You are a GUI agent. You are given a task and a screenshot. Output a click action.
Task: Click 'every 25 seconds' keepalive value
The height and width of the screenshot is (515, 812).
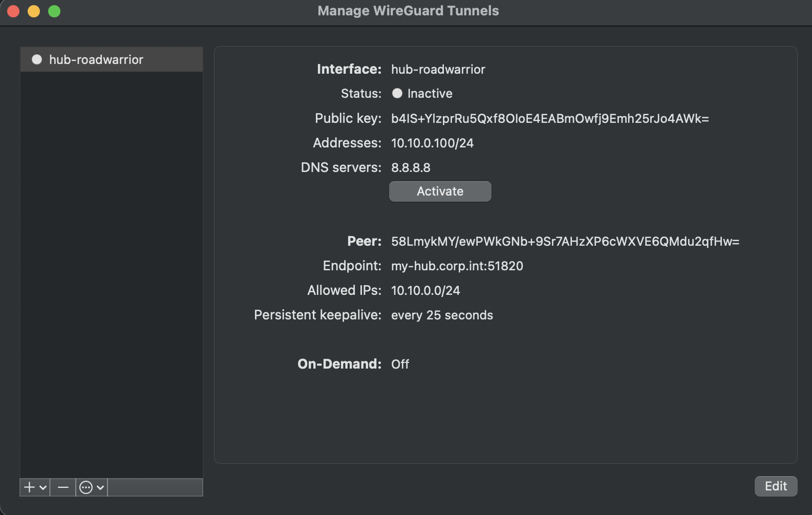click(x=442, y=315)
